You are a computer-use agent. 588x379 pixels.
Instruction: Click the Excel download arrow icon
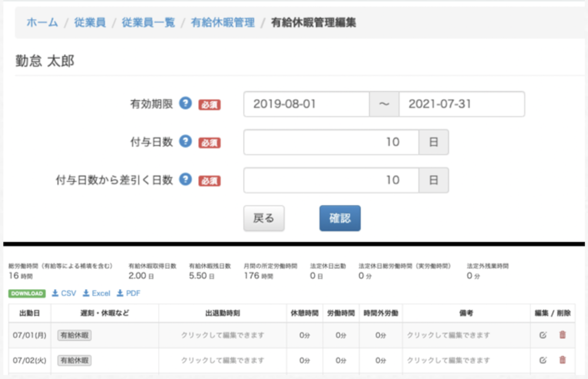pos(86,293)
